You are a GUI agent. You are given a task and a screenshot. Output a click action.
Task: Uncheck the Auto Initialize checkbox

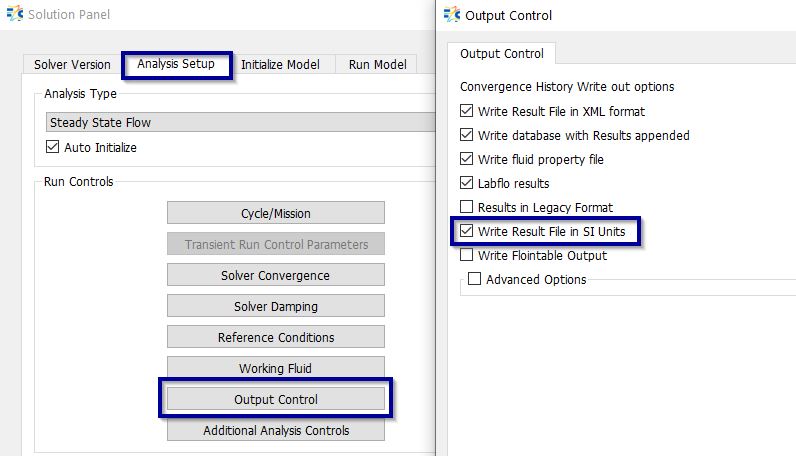(54, 148)
